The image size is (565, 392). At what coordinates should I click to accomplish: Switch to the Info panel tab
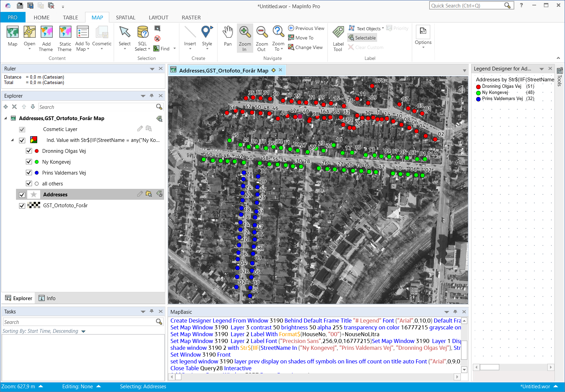tap(47, 298)
